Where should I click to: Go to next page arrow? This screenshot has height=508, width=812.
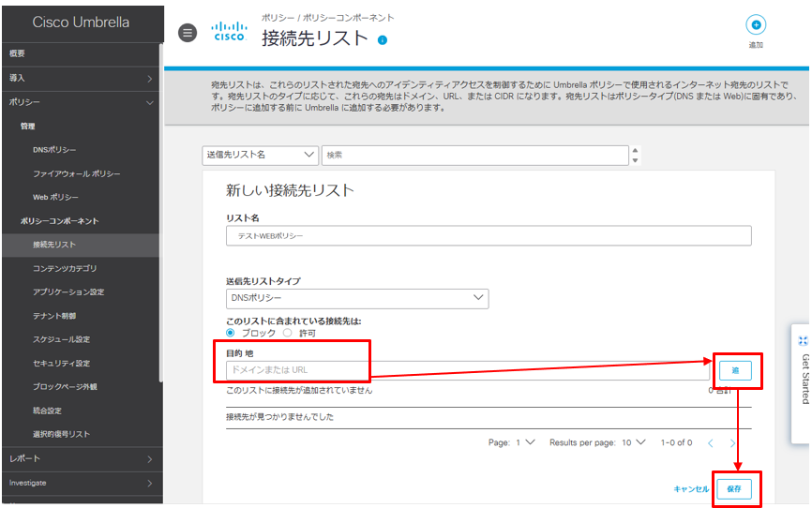point(732,443)
